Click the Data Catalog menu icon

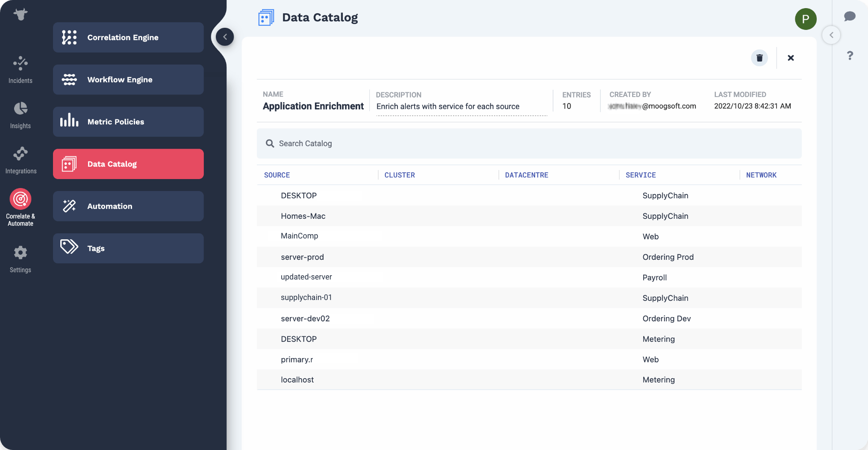coord(69,164)
